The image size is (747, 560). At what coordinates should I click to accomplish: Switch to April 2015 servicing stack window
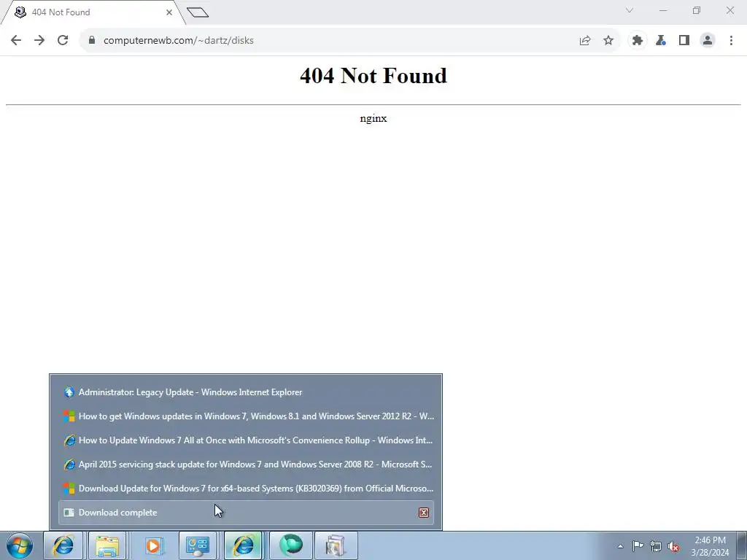pyautogui.click(x=247, y=464)
